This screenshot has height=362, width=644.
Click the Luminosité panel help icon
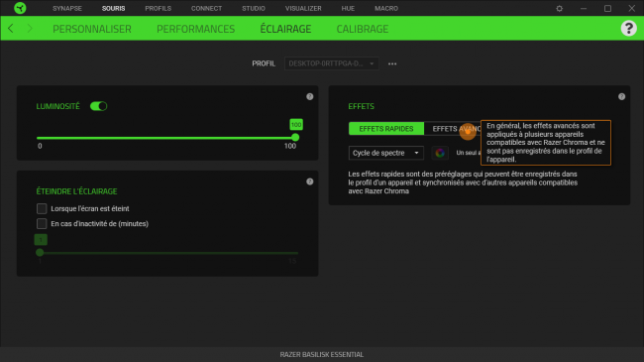click(x=310, y=96)
